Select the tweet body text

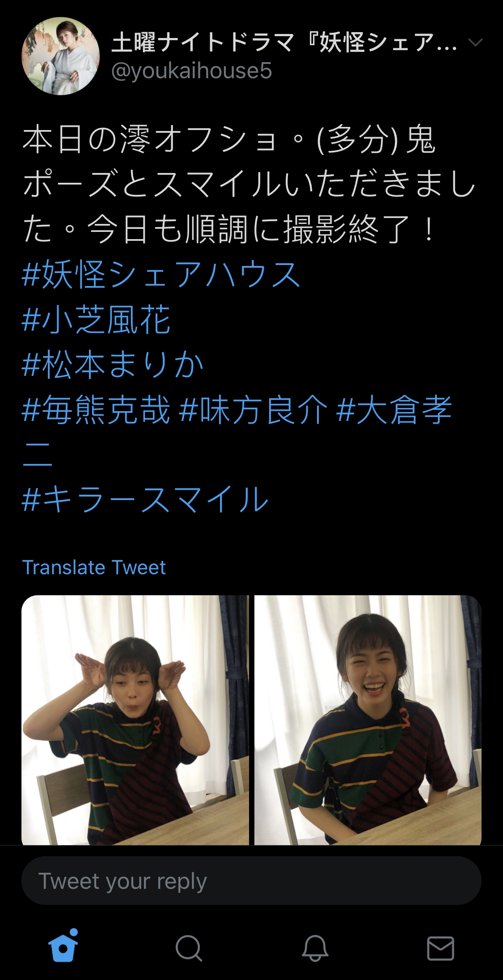pos(249,185)
